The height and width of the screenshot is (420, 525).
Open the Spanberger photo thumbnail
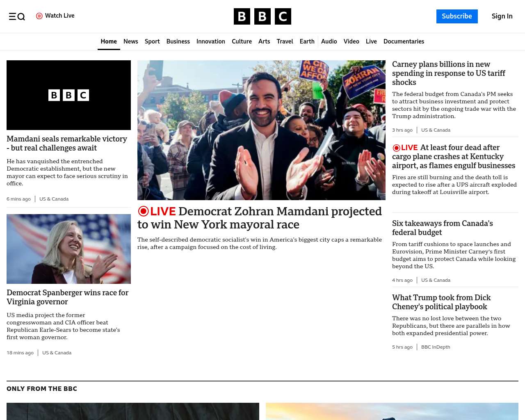[68, 249]
